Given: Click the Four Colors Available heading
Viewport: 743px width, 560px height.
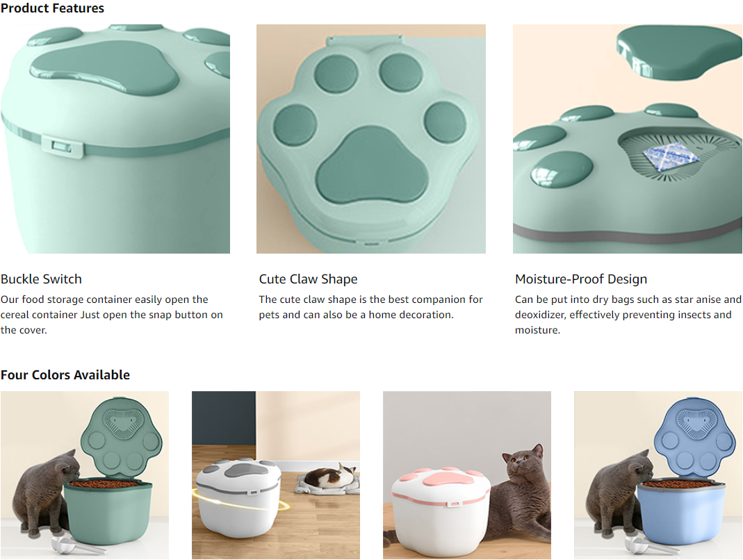Looking at the screenshot, I should [65, 374].
